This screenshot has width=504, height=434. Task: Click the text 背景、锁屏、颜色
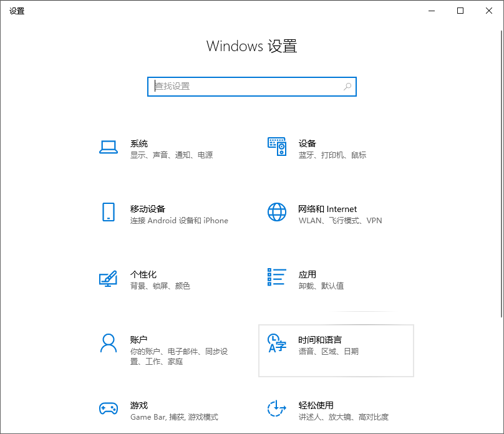160,286
